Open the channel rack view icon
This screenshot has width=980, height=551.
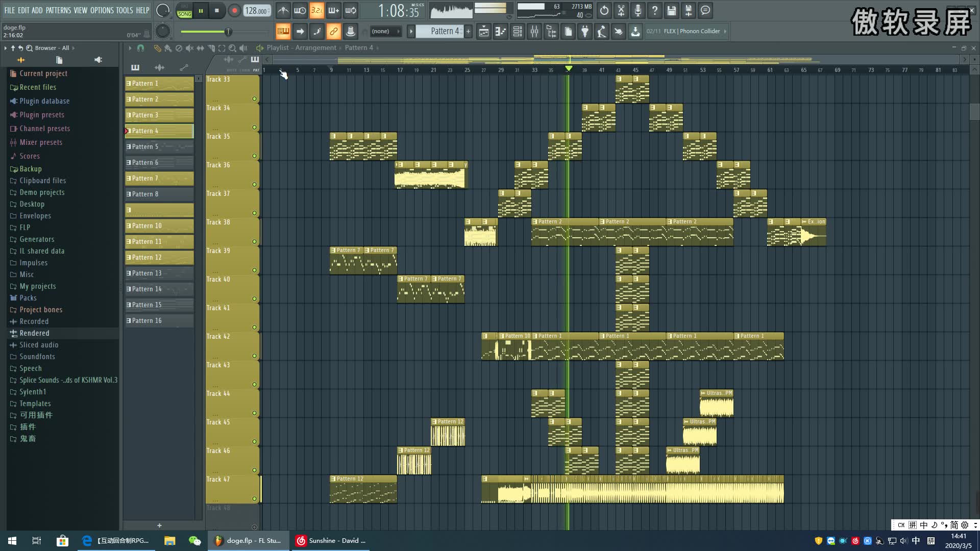point(518,31)
